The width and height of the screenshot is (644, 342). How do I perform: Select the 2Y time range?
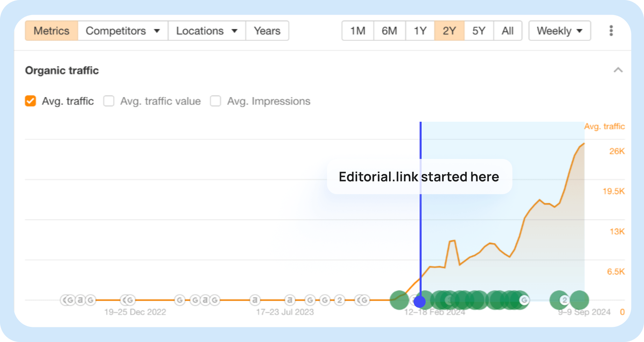[449, 31]
